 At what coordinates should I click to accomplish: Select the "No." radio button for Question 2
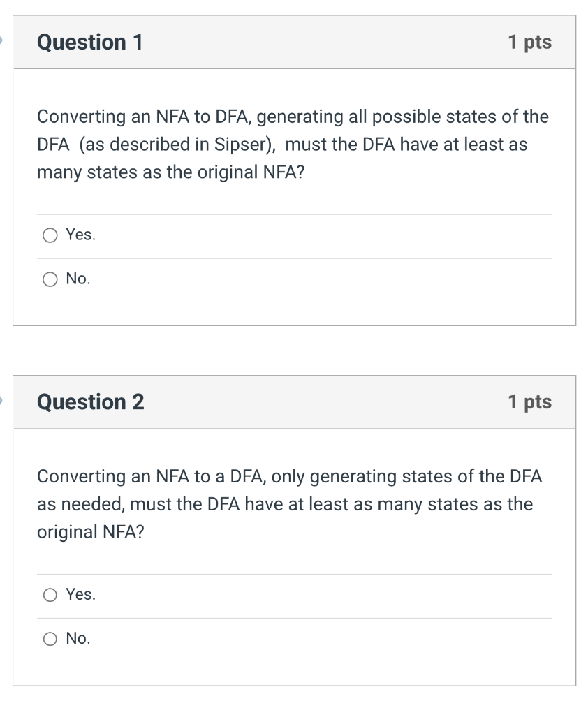tap(50, 637)
